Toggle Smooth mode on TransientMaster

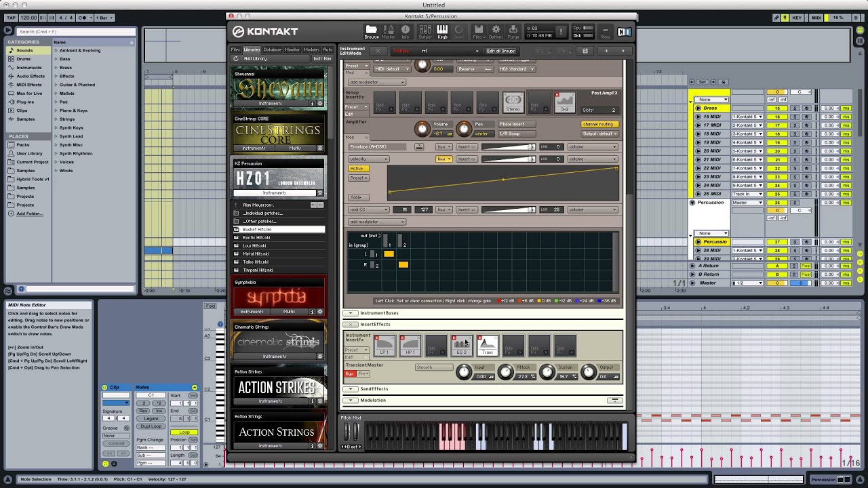pyautogui.click(x=434, y=367)
